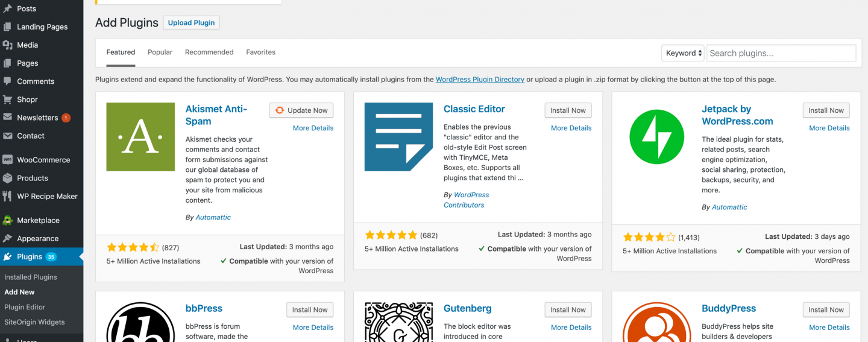Click the Marketplace sidebar icon

coord(7,220)
